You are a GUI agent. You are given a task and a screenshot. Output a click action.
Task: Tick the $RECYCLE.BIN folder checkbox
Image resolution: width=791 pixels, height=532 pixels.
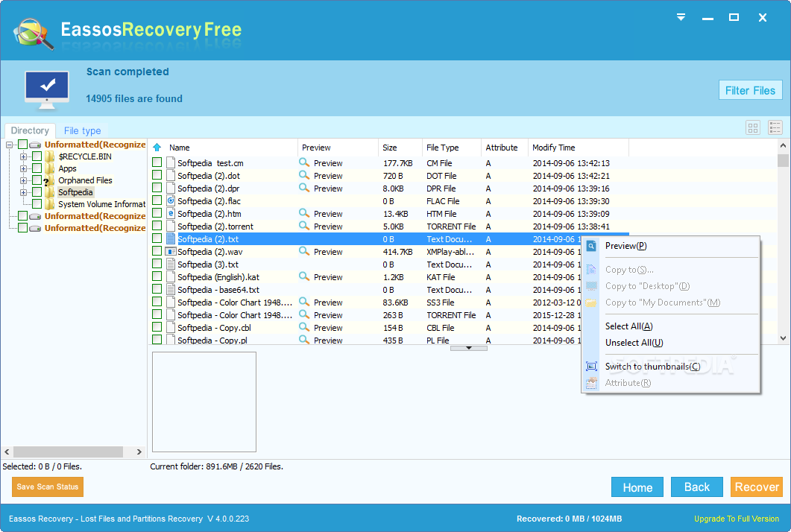tap(37, 156)
